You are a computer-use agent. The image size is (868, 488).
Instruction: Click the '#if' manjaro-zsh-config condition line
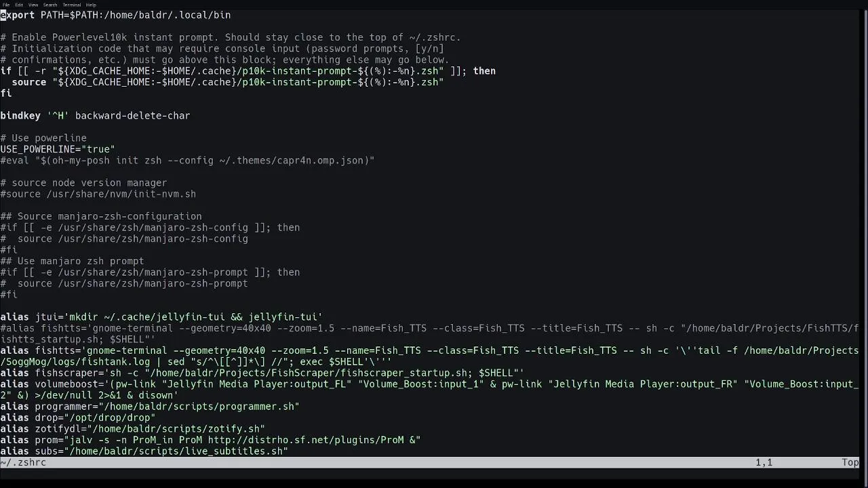150,228
